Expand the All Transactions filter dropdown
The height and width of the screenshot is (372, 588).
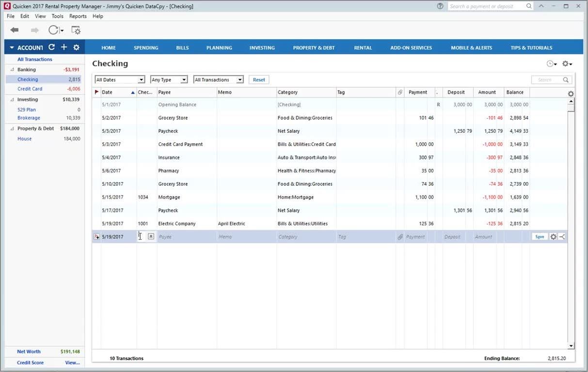tap(218, 80)
